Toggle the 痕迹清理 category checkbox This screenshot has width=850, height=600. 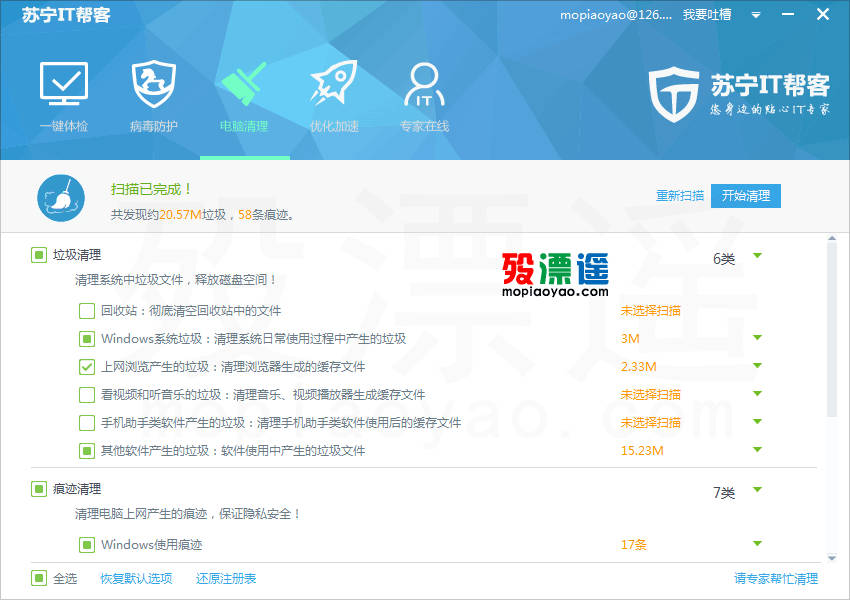click(x=39, y=489)
